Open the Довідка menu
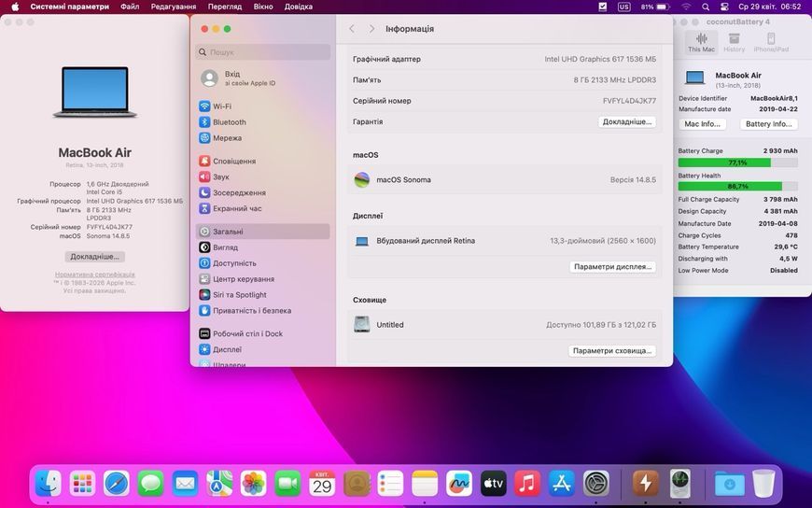Viewport: 812px width, 508px height. tap(299, 7)
